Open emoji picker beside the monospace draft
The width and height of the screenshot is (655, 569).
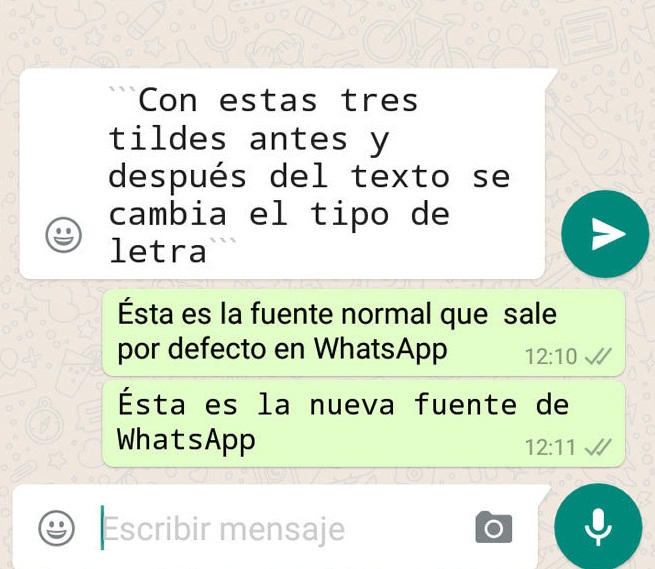pyautogui.click(x=63, y=234)
